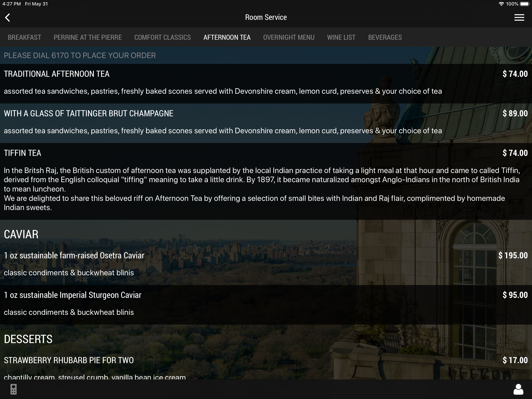Tap the $ 17.00 pie price
This screenshot has width=532, height=399.
pyautogui.click(x=515, y=360)
